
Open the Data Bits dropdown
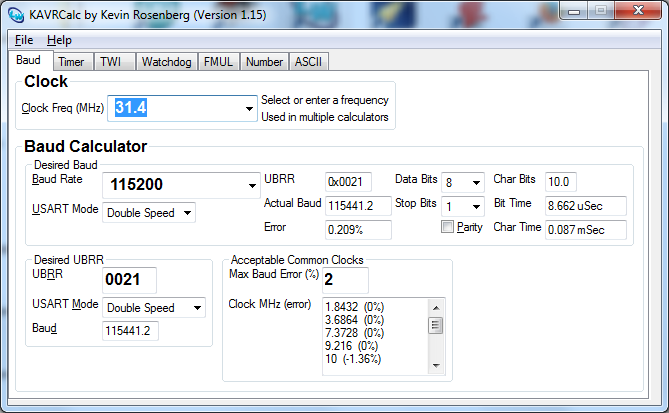463,183
